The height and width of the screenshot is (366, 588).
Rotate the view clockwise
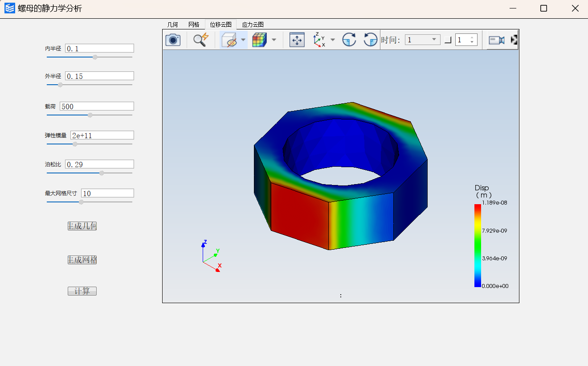(x=349, y=40)
